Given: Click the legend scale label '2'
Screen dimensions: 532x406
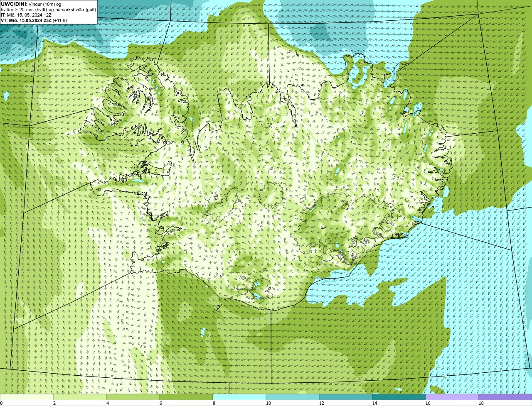Looking at the screenshot, I should 54,403.
